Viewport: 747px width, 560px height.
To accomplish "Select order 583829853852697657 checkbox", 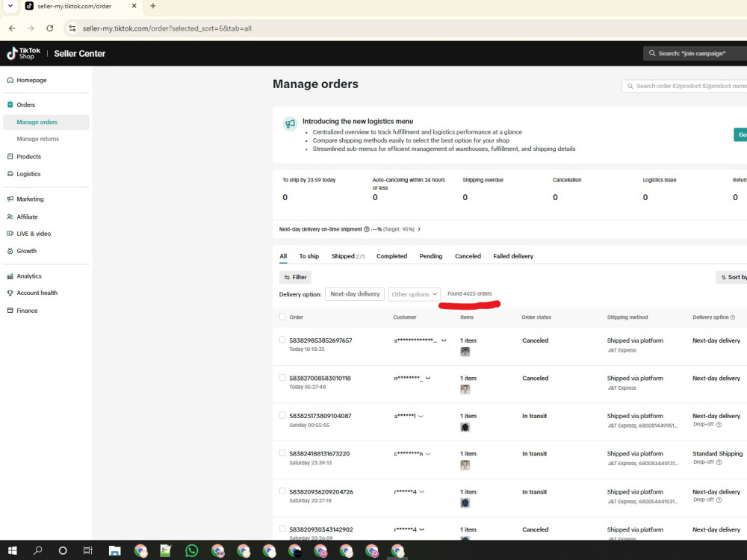I will 282,340.
